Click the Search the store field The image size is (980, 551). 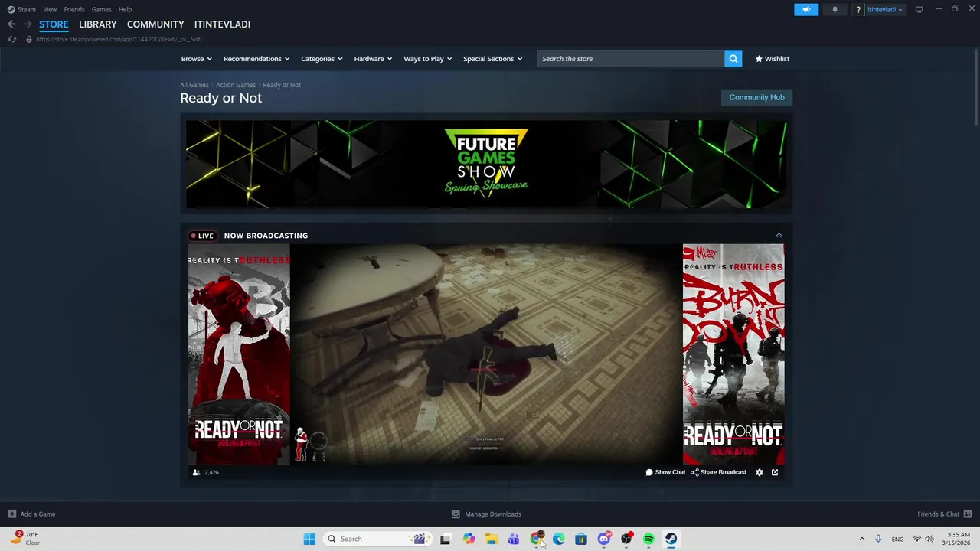630,59
